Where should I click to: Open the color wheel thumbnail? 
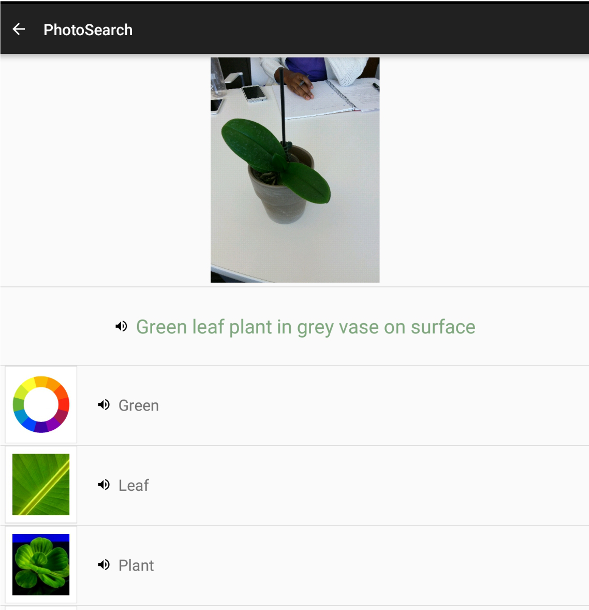(x=41, y=405)
